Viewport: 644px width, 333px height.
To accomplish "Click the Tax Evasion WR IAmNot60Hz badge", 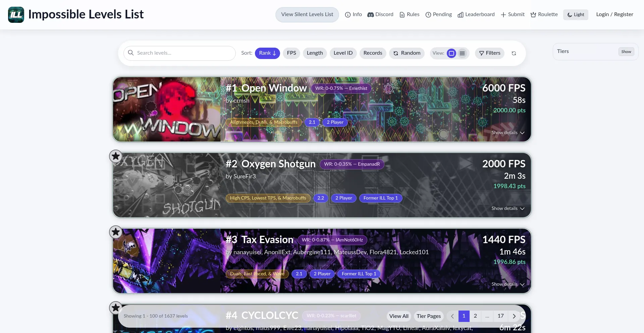I will point(332,240).
